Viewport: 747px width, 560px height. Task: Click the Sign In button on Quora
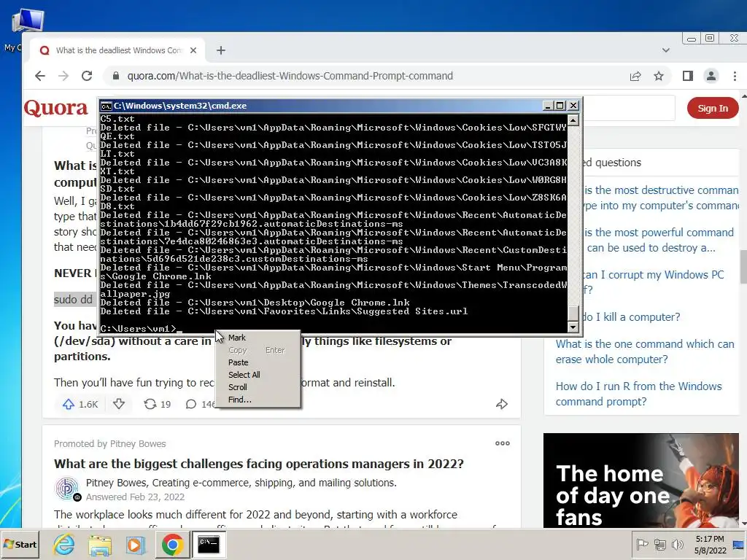[713, 108]
